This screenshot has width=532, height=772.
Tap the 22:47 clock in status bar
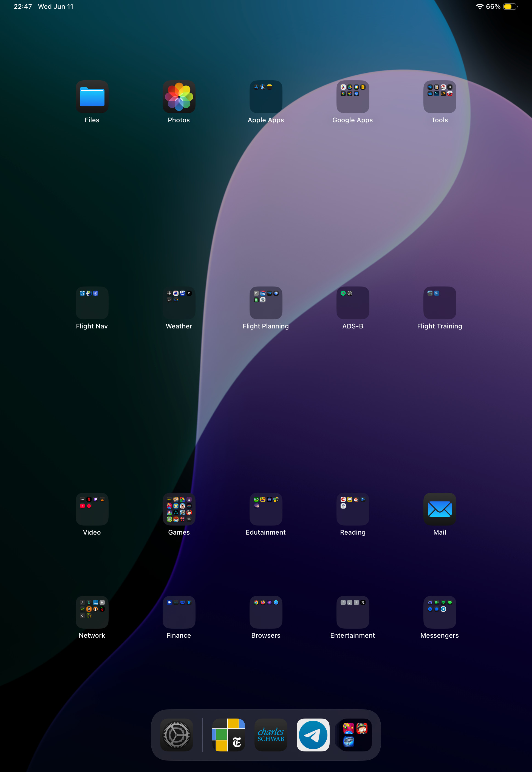[x=23, y=6]
